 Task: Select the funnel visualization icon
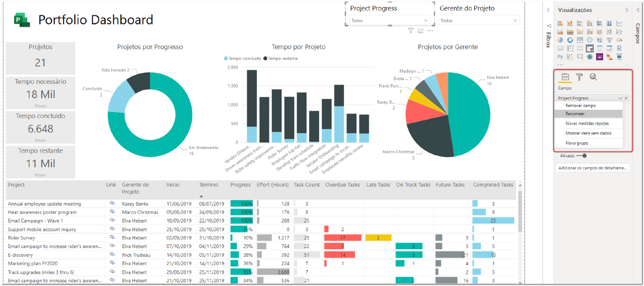pyautogui.click(x=609, y=40)
